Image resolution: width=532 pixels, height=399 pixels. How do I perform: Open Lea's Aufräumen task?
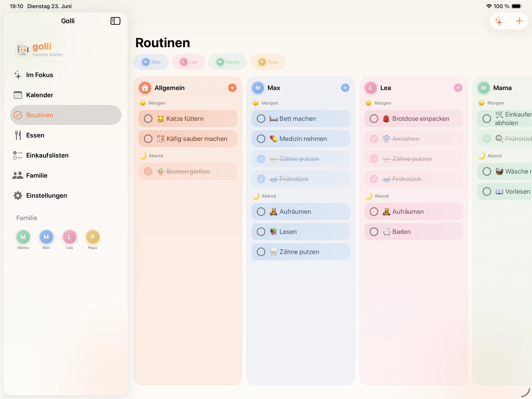coord(413,212)
